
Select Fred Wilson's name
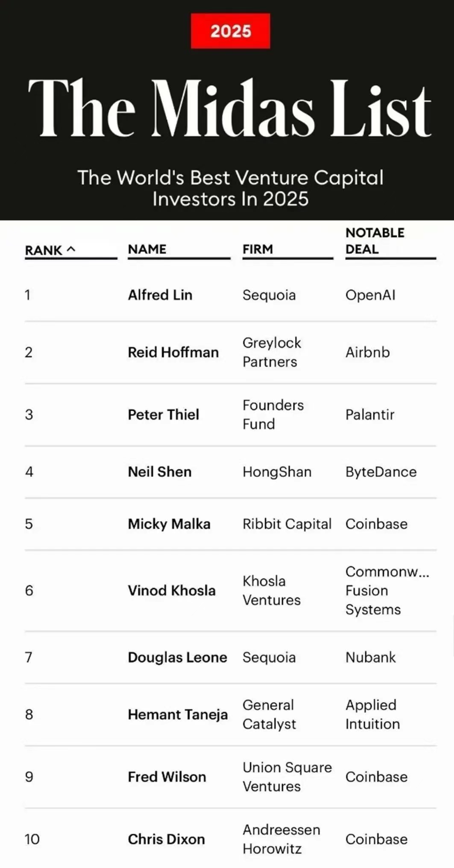point(167,777)
